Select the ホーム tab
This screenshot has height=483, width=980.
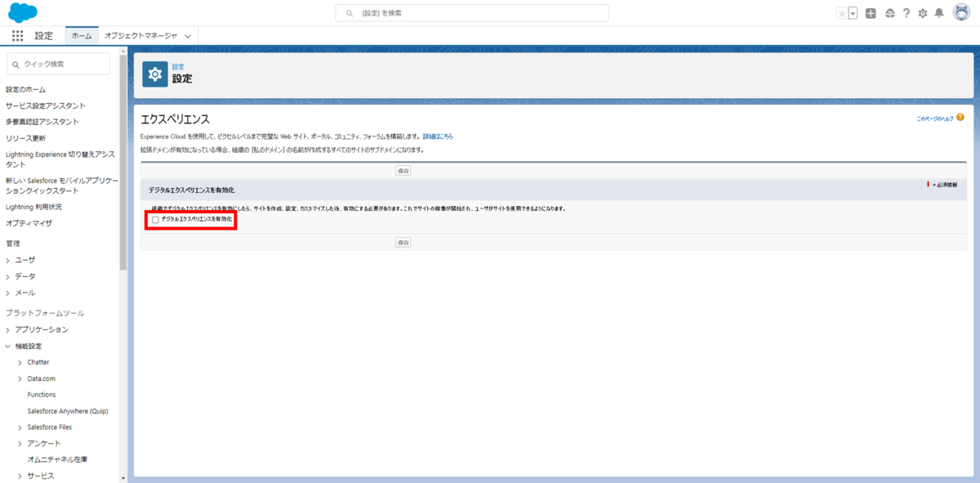(x=82, y=36)
